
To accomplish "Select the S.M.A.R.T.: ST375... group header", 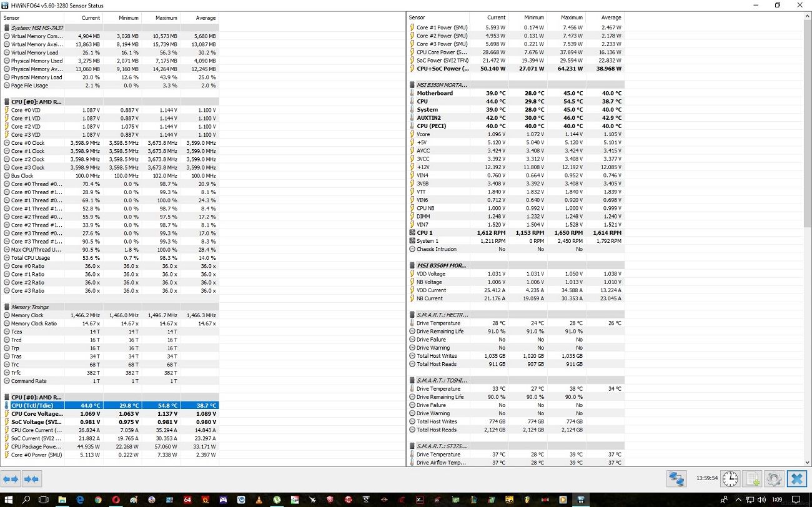I will (516, 446).
